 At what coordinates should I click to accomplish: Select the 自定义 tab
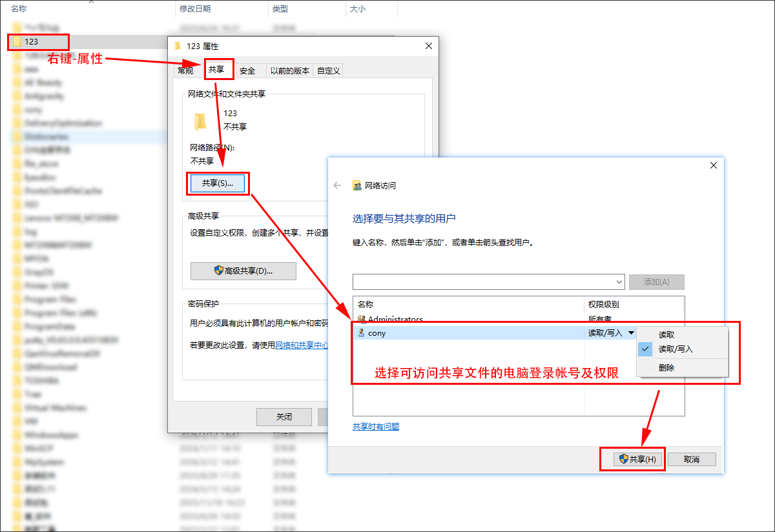click(x=328, y=71)
